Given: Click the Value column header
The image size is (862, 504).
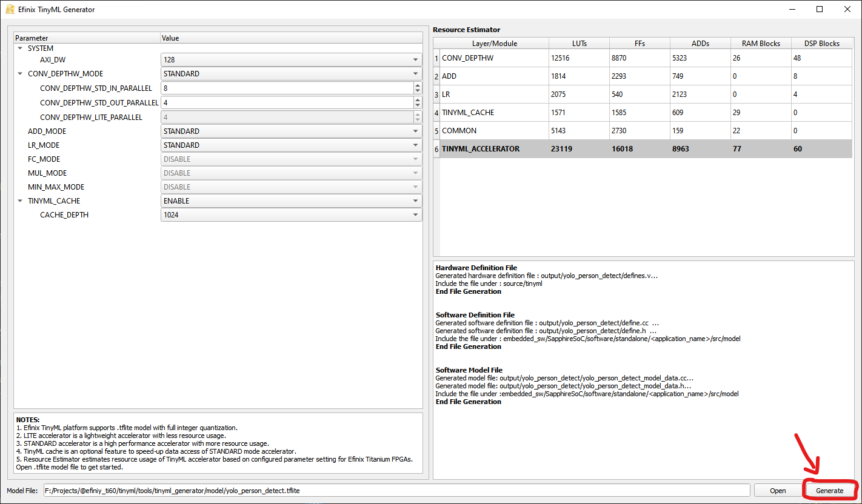Looking at the screenshot, I should [291, 38].
